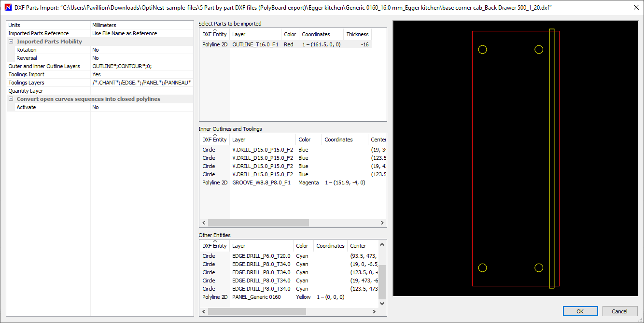Click the top-right yellow drill circle in preview
Image resolution: width=644 pixels, height=323 pixels.
click(539, 49)
